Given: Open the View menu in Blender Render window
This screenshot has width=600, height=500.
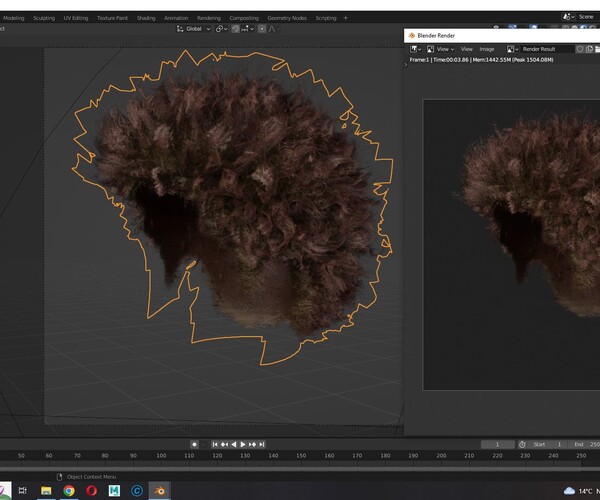Looking at the screenshot, I should (466, 49).
